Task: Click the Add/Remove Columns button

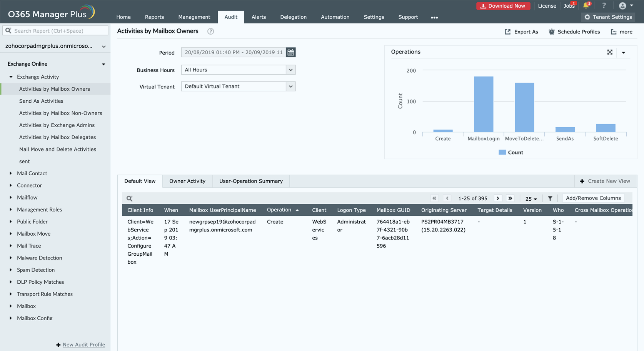Action: (x=593, y=198)
